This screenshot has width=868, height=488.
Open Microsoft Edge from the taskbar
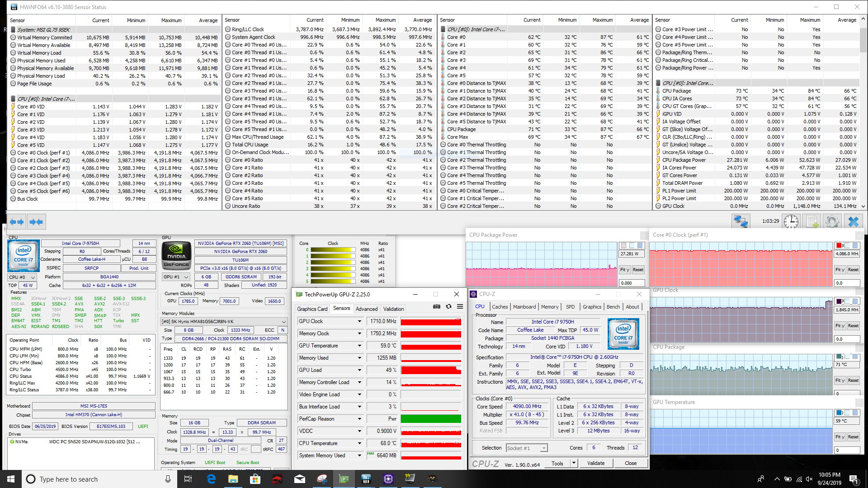click(211, 479)
